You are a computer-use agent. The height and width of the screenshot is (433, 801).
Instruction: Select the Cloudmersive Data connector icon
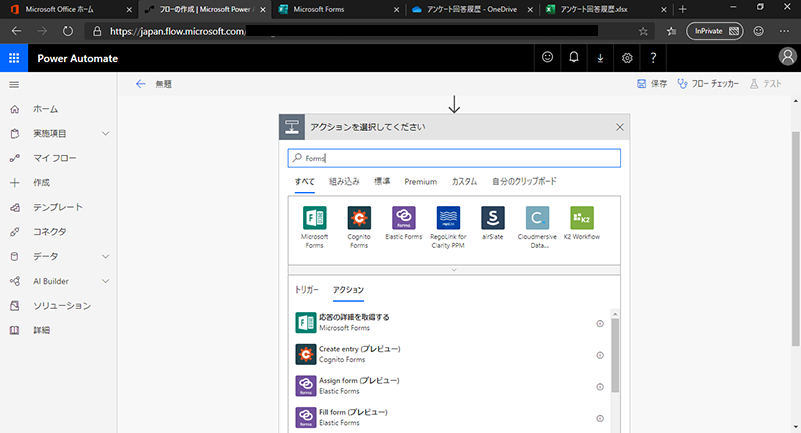point(537,218)
